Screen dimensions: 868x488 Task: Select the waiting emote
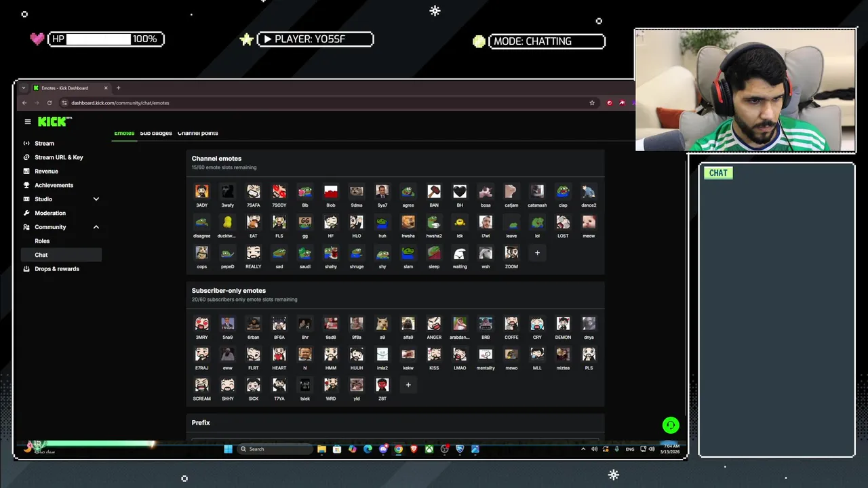pyautogui.click(x=460, y=253)
